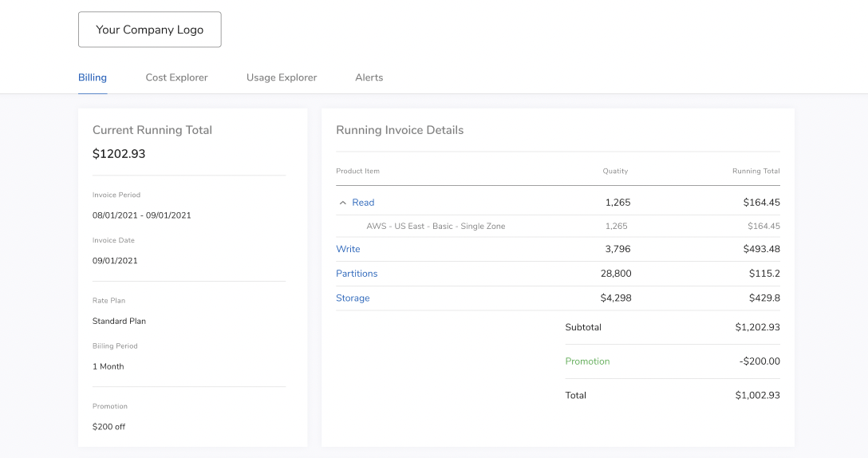Open the Read product item link
Image resolution: width=868 pixels, height=458 pixels.
click(363, 203)
